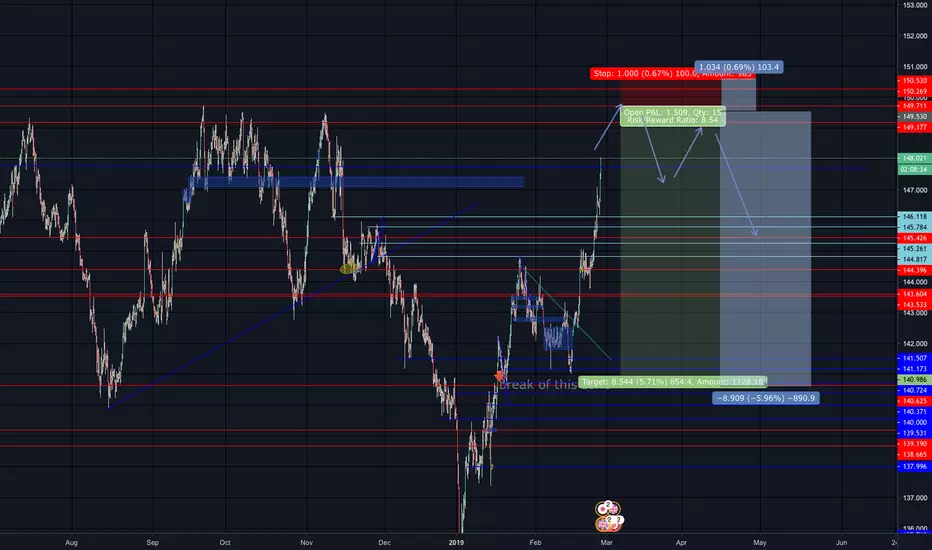Click the 139.190 red price label
The height and width of the screenshot is (550, 932).
coord(914,444)
